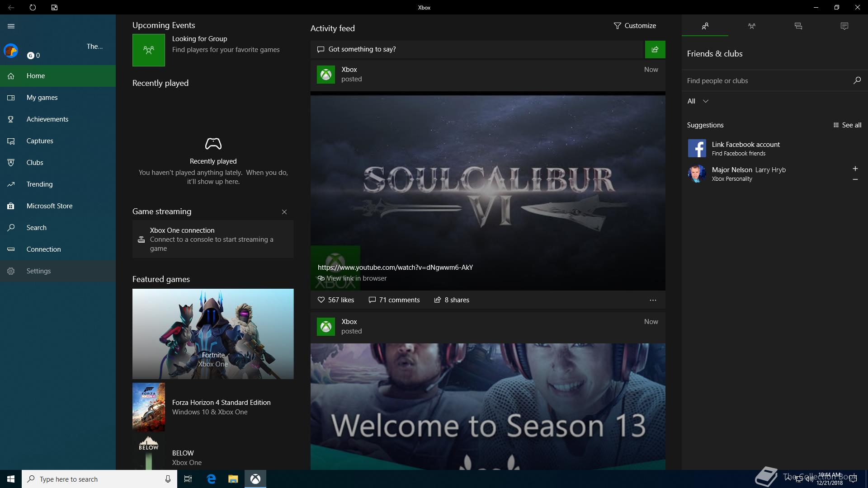Like the Soulcalibur post with 567 likes

pyautogui.click(x=336, y=300)
